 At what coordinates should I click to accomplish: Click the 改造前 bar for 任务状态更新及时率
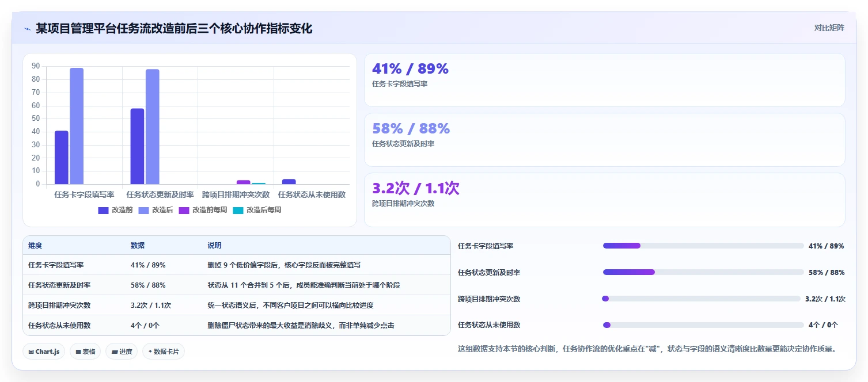[x=137, y=146]
